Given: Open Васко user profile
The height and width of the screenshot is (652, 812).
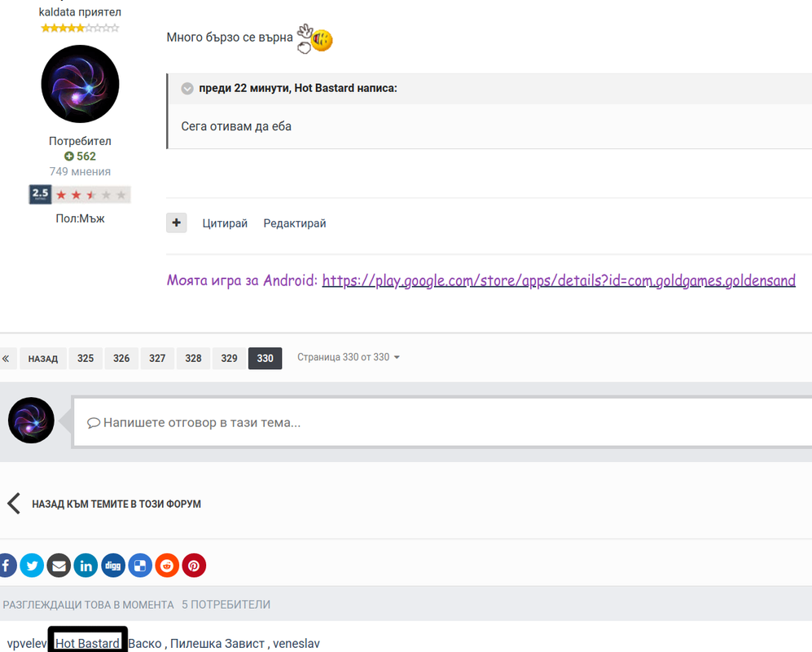Looking at the screenshot, I should pos(144,643).
